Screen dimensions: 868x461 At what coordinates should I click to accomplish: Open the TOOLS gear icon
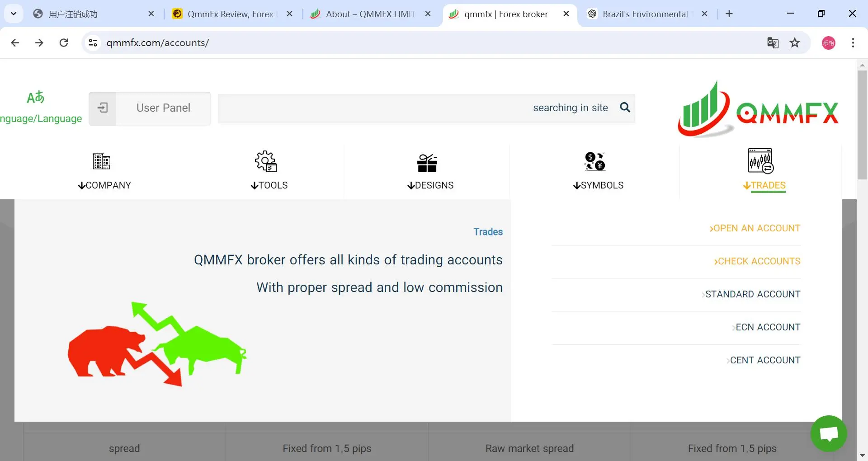[266, 161]
